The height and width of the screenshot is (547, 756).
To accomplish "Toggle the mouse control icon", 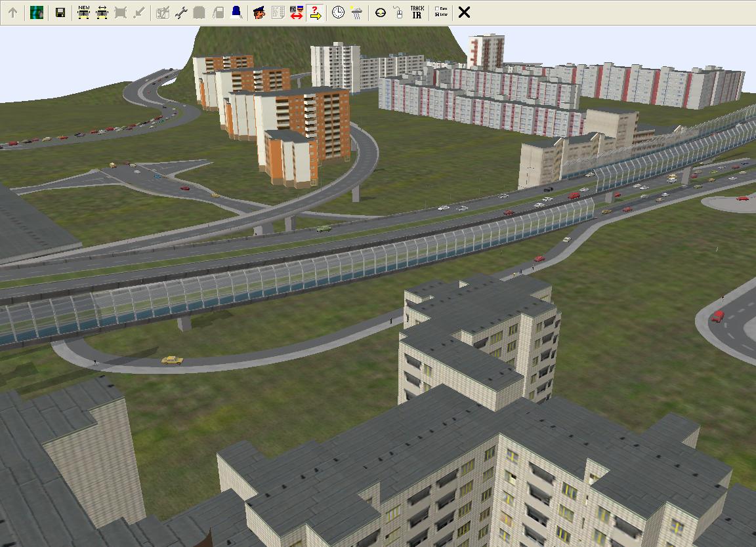I will (x=398, y=12).
